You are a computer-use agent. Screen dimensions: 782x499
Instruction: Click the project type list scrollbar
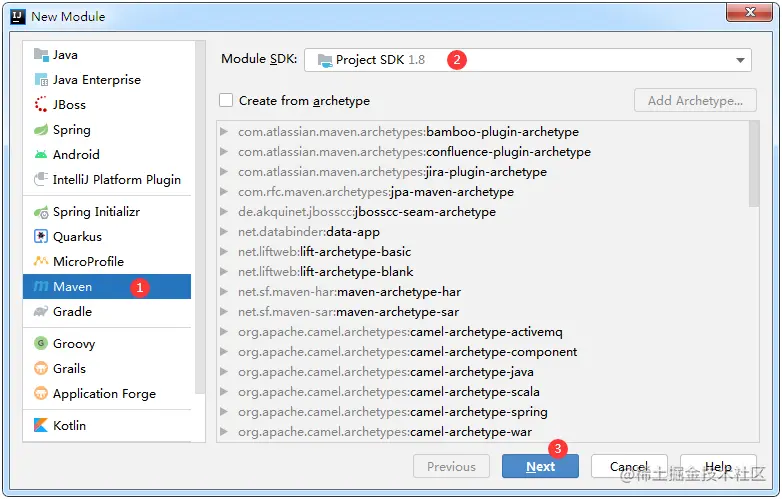[x=200, y=218]
